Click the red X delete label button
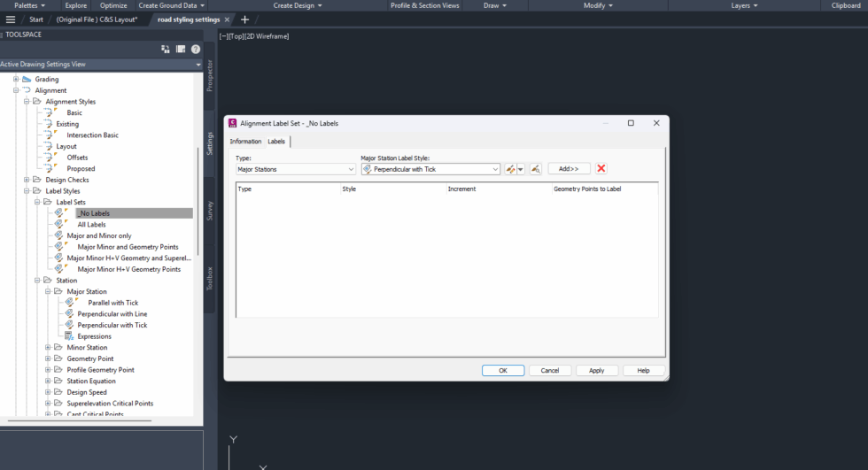Screen dimensions: 868x470 (x=601, y=169)
